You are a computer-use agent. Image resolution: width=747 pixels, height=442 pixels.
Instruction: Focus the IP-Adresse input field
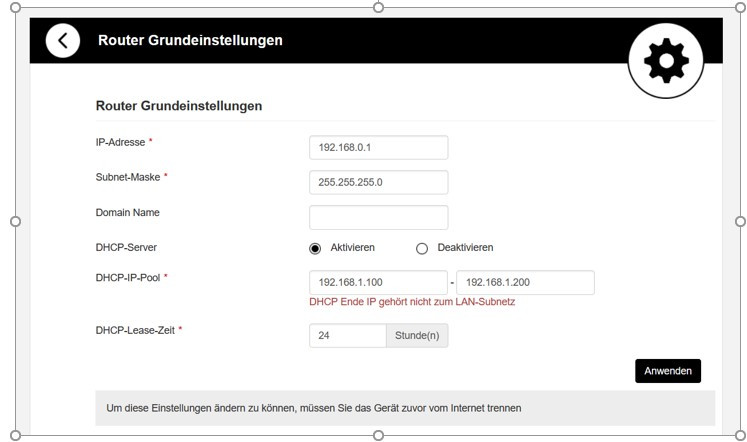[x=379, y=148]
